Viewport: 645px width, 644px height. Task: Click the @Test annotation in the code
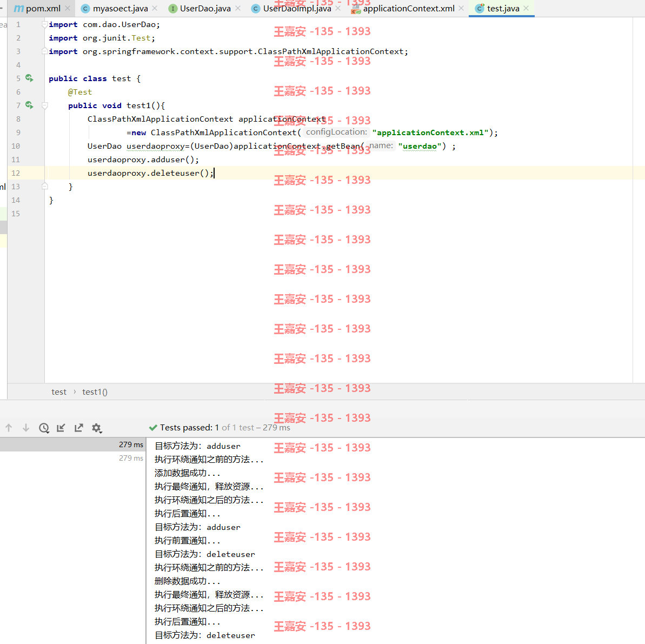(x=80, y=92)
